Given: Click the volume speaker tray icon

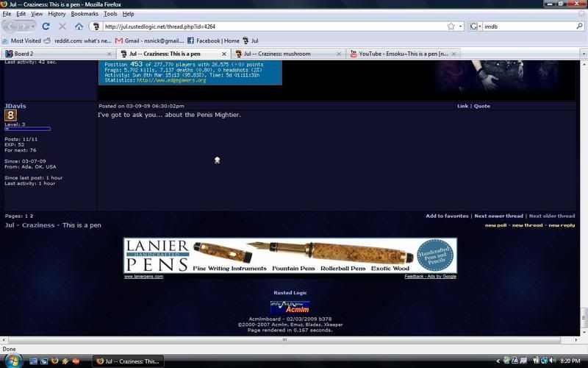Looking at the screenshot, I should point(552,361).
